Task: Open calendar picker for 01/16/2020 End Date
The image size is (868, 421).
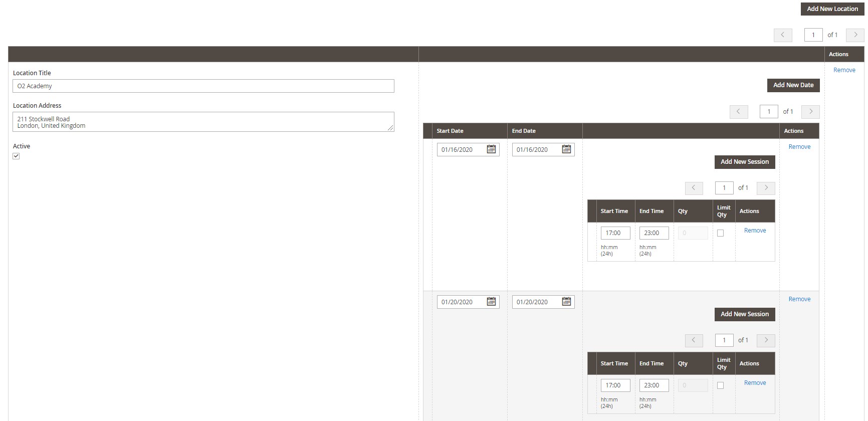Action: tap(566, 149)
